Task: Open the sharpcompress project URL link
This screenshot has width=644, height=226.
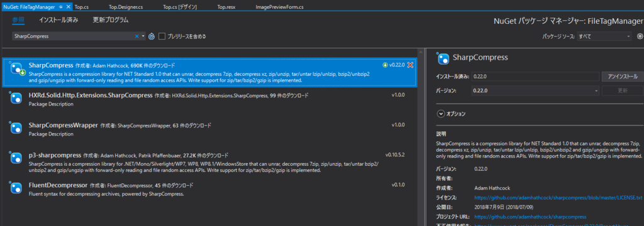Action: tap(530, 217)
